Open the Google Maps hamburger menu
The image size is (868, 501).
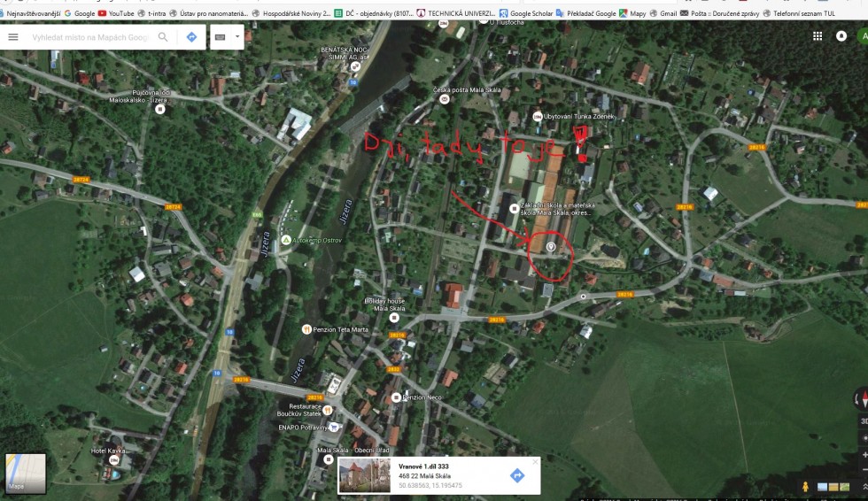pyautogui.click(x=13, y=37)
